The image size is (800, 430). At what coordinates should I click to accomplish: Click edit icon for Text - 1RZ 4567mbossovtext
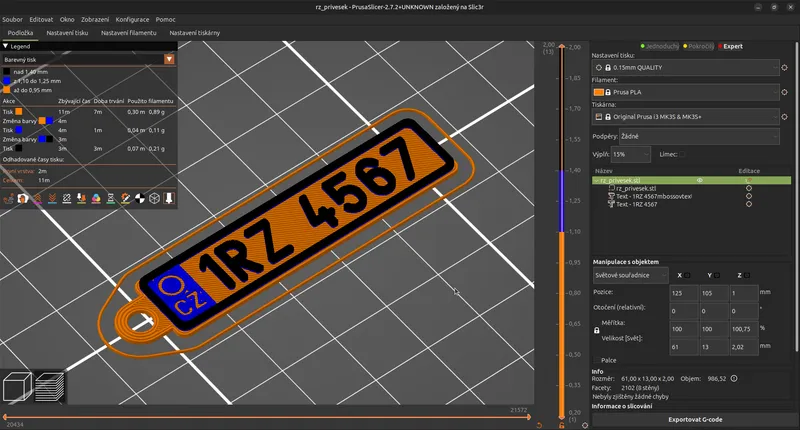click(x=749, y=196)
